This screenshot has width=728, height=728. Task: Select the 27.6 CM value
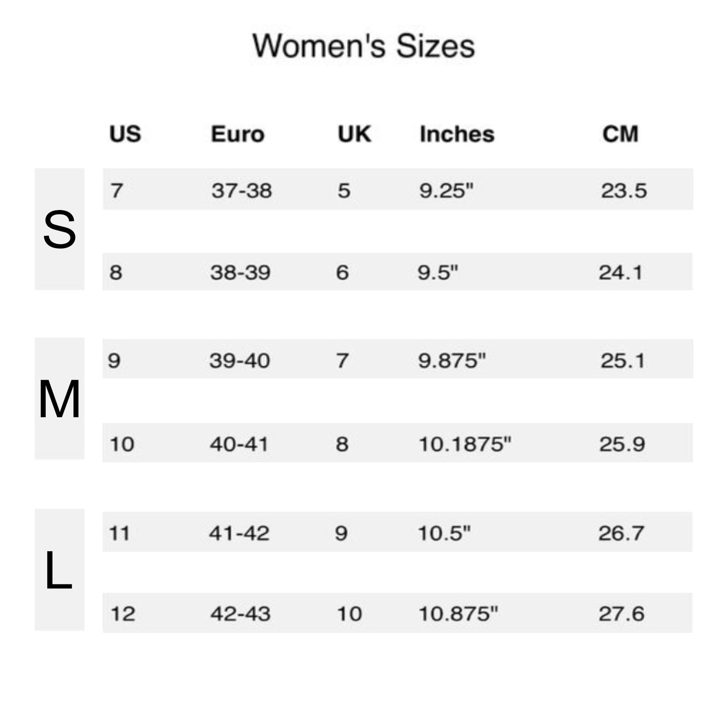click(x=621, y=614)
